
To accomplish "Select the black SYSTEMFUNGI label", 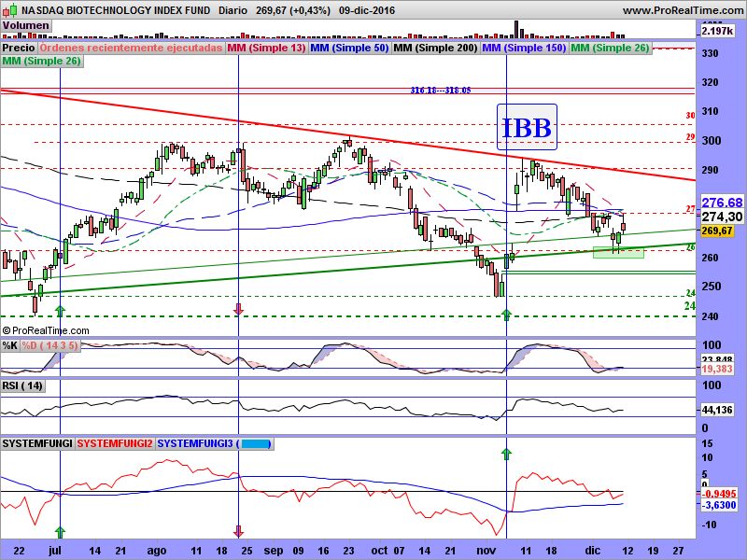I will pyautogui.click(x=37, y=444).
